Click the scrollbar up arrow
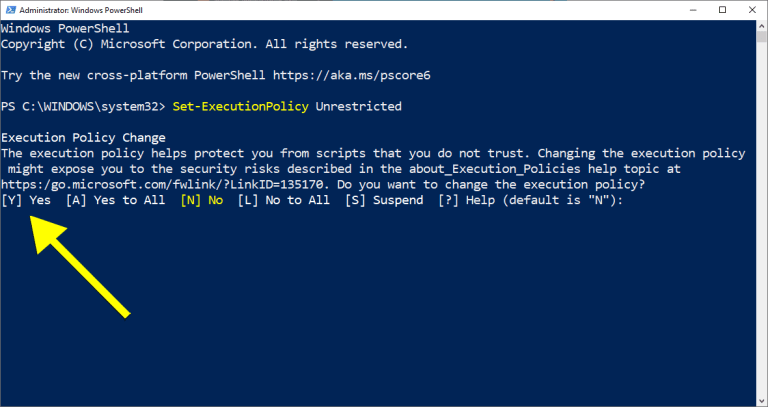Image resolution: width=768 pixels, height=407 pixels. coord(761,27)
